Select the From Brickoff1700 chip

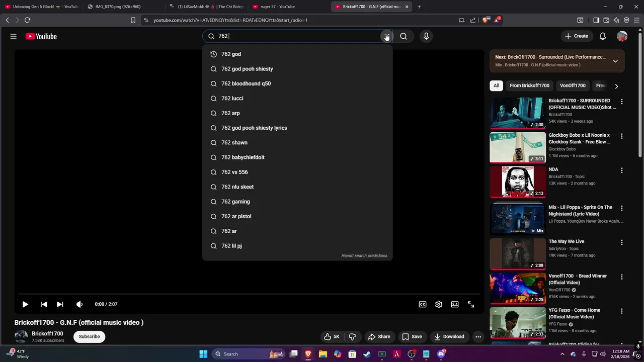point(529,85)
